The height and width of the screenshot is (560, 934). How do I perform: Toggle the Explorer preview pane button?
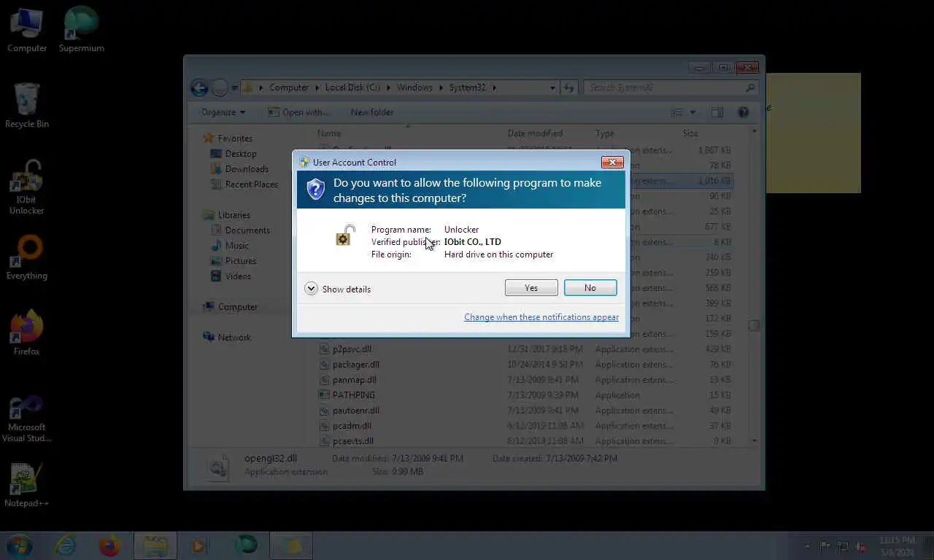click(x=717, y=112)
